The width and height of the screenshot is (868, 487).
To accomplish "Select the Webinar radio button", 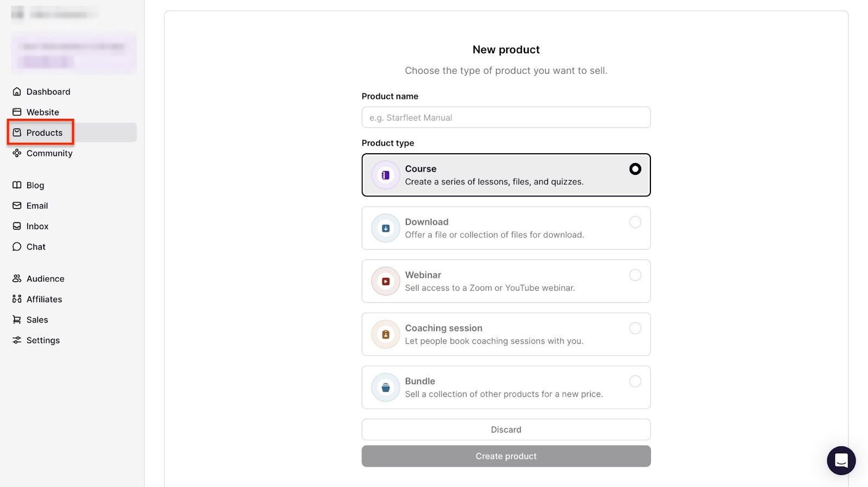I will click(x=635, y=275).
